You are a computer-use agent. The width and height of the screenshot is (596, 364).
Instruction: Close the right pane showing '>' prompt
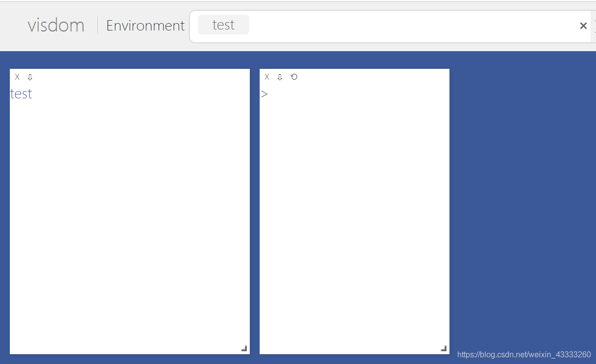[x=267, y=77]
